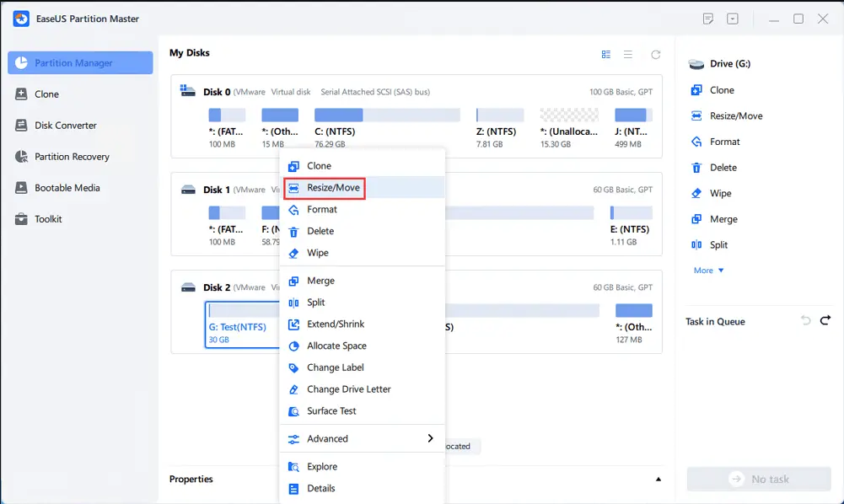Open the Toolkit panel

pos(51,218)
